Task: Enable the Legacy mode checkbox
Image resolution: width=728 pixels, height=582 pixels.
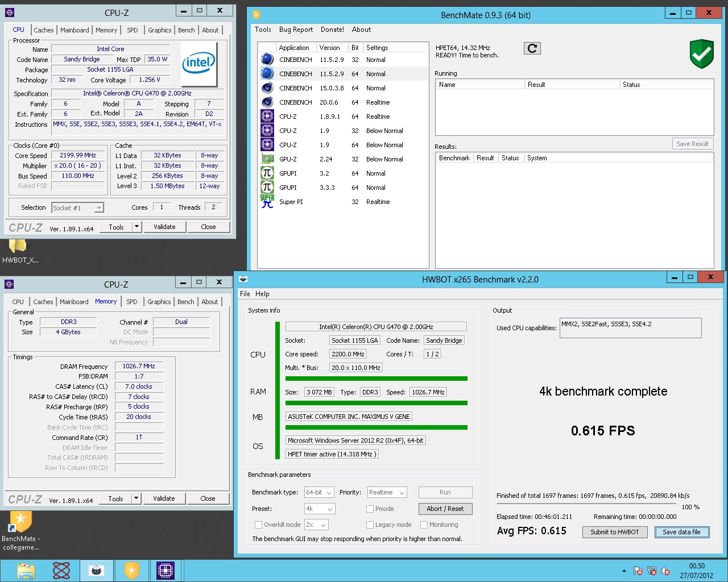Action: 370,525
